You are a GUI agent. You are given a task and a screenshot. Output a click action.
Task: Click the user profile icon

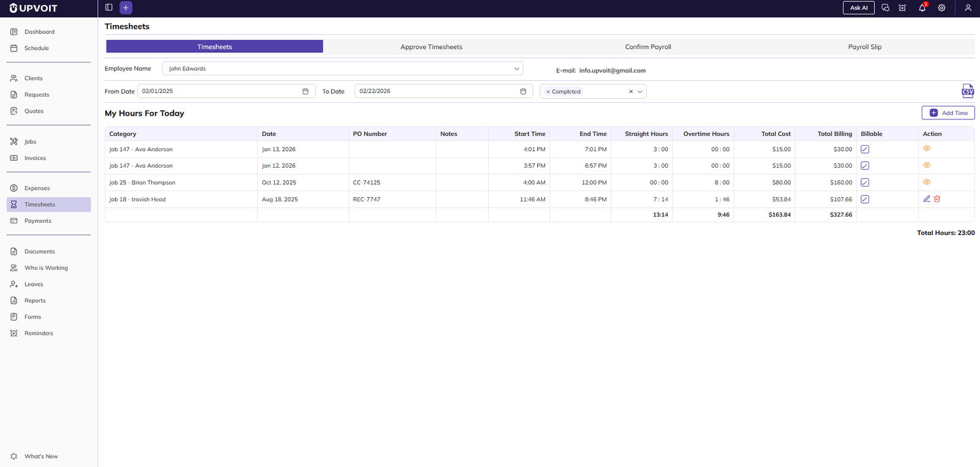pos(968,8)
